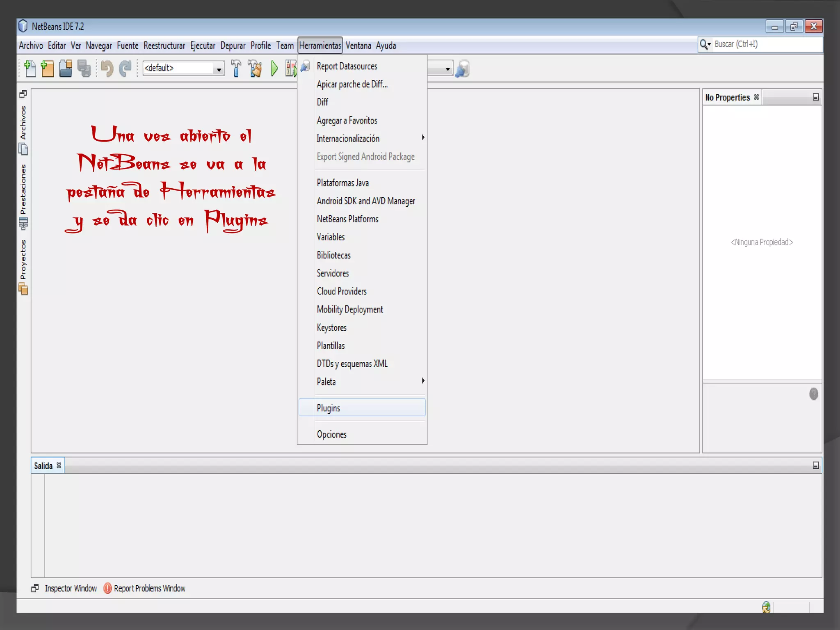Screen dimensions: 840x630
Task: Choose Cloud Providers menu item
Action: (x=362, y=291)
